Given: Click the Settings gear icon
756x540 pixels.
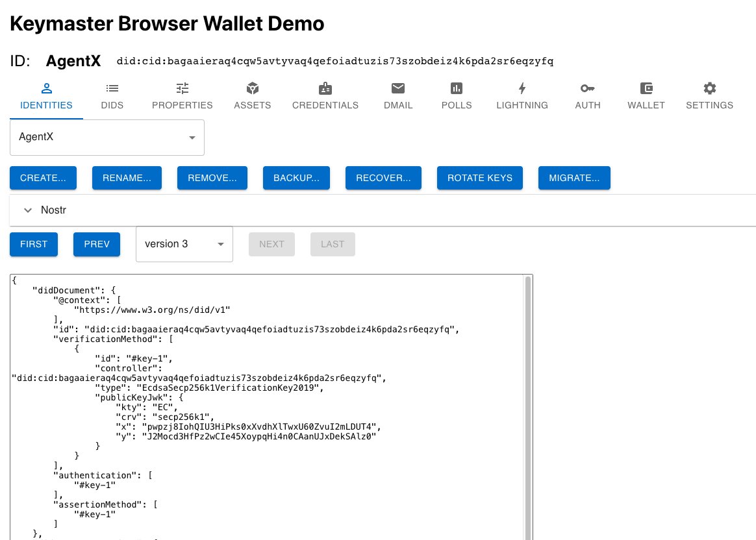Looking at the screenshot, I should tap(710, 89).
